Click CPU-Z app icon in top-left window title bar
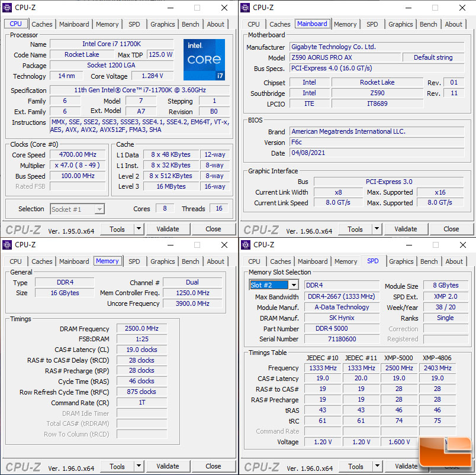The image size is (476, 475). [x=7, y=8]
